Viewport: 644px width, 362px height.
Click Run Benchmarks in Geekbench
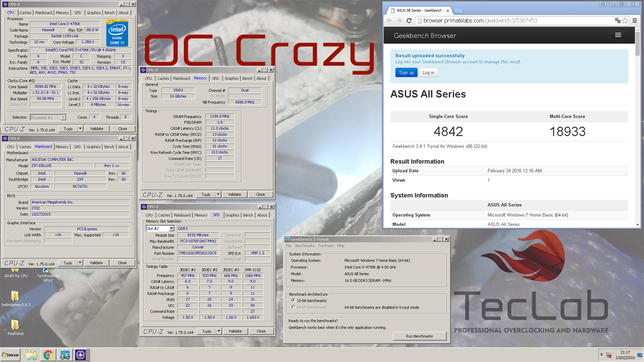[x=420, y=336]
